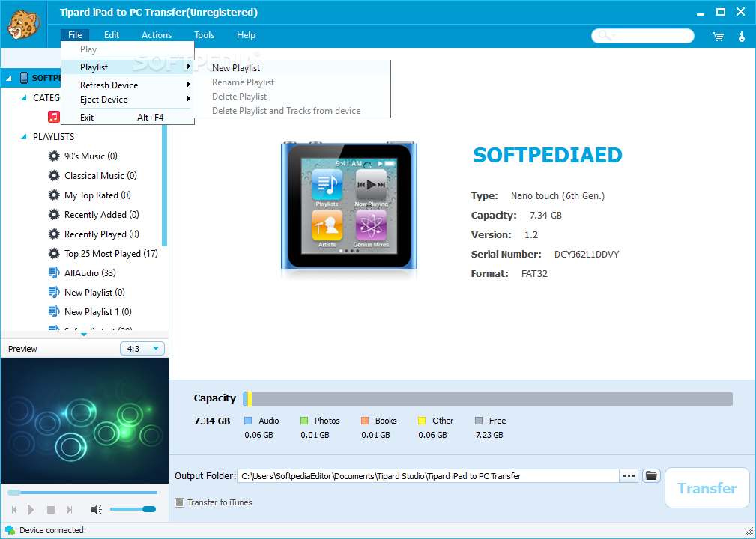Click the Audio blue color swatch

pos(248,421)
